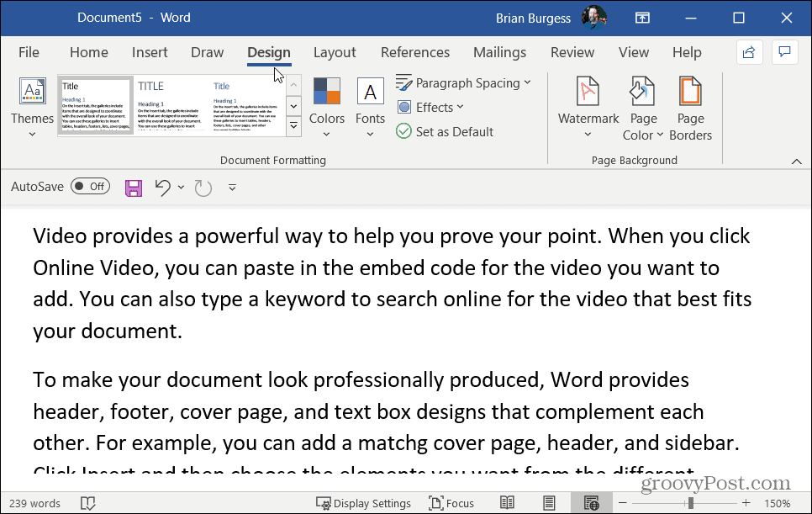Screen dimensions: 812x514
Task: Expand the Undo history arrow
Action: click(181, 187)
